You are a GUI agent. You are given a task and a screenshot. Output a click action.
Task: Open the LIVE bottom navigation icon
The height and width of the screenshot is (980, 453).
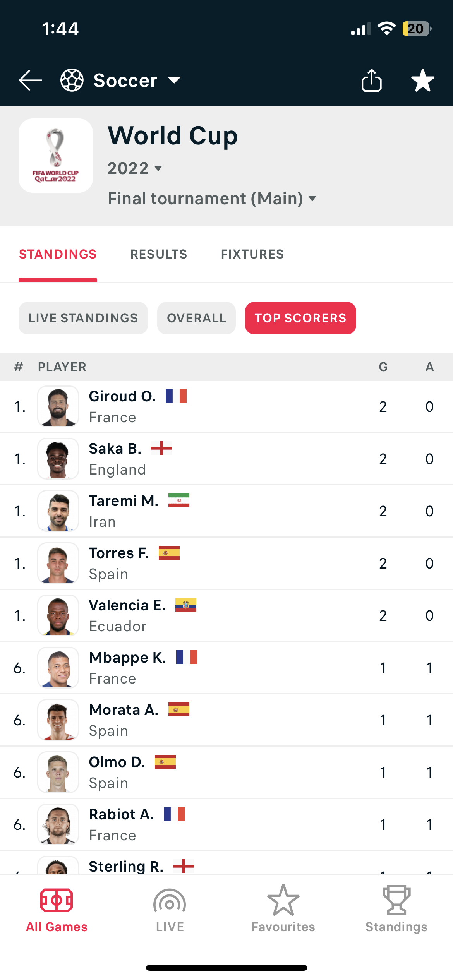point(170,910)
